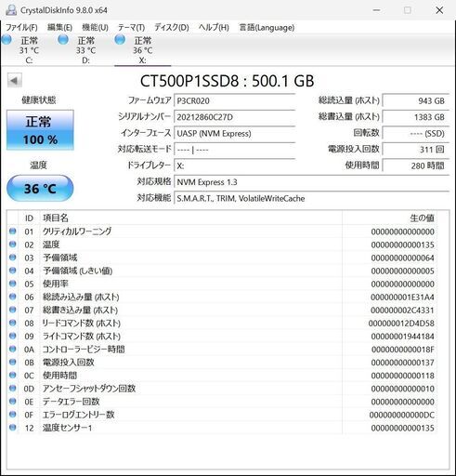Click status dot for row 02 温度

click(x=13, y=245)
